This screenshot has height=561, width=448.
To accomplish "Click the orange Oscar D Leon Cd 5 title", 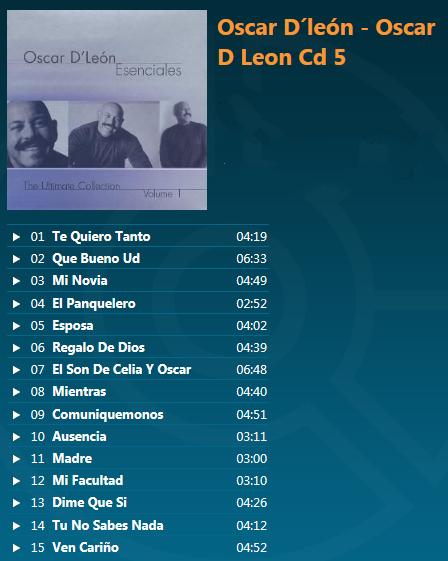I will [x=326, y=42].
